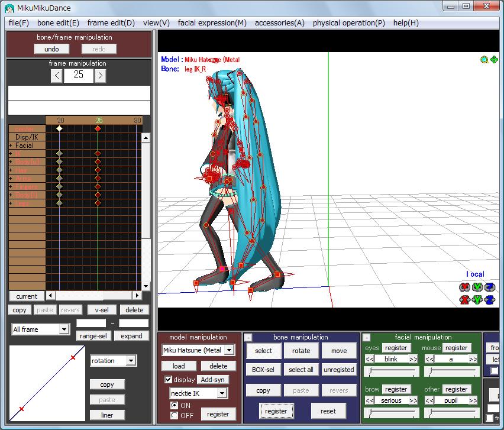
Task: Click the blue Z-axis move icon
Action: click(490, 300)
